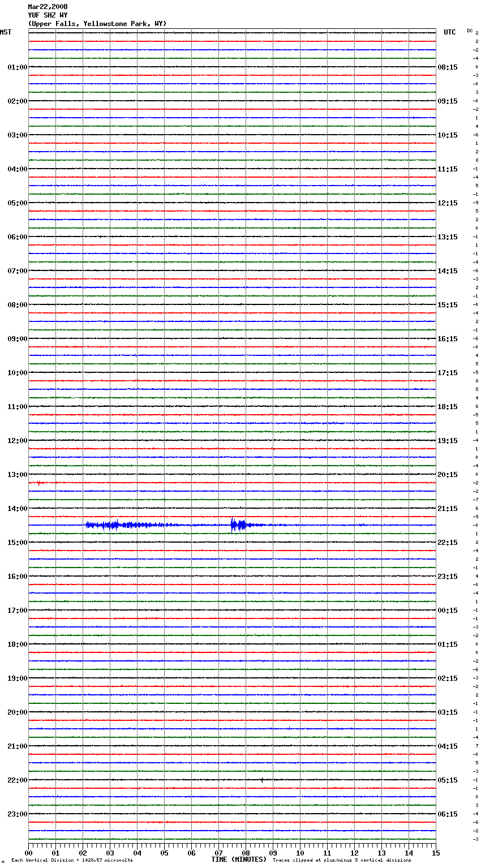Click the 02 minute tick label on the axis
Screen dimensions: 481x868
click(83, 853)
